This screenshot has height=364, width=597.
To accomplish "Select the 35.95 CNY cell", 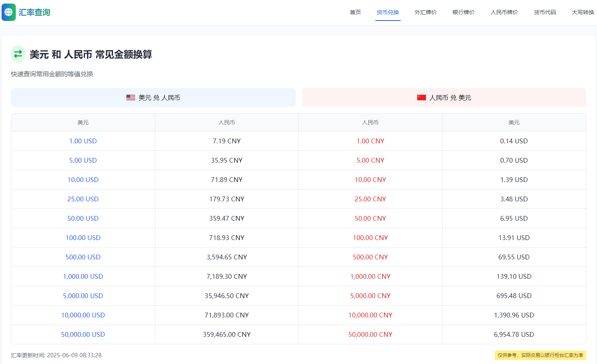I will click(x=227, y=160).
